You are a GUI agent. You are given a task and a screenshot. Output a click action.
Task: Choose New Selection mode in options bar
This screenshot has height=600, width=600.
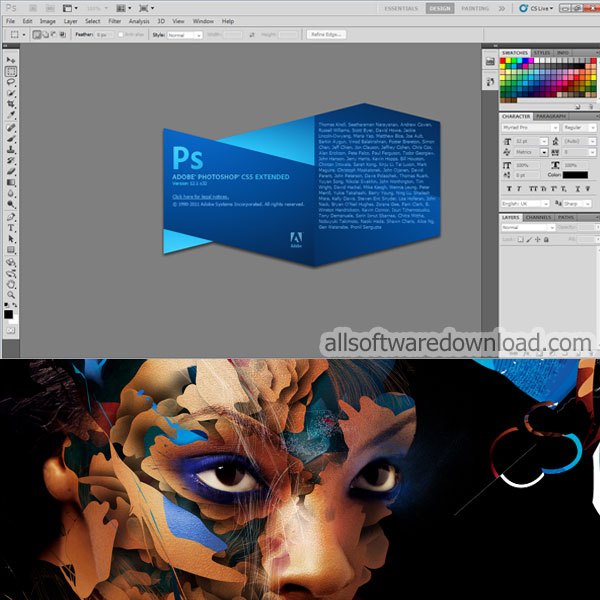click(37, 35)
